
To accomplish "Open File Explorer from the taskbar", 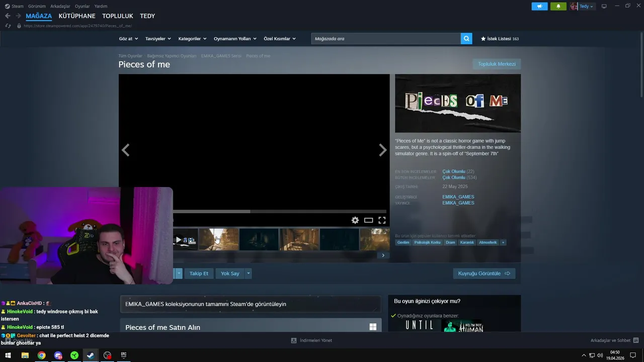I will [25, 355].
